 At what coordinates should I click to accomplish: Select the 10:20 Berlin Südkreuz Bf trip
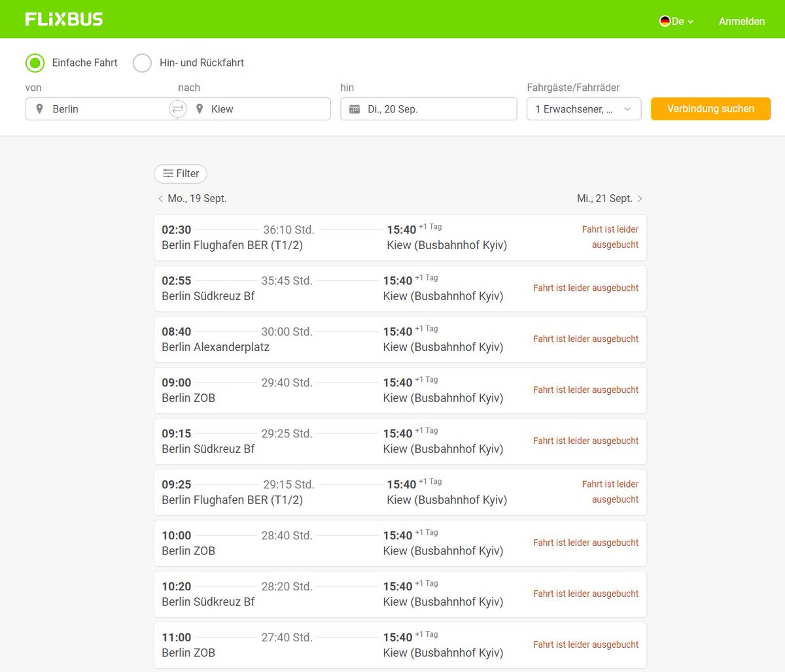pyautogui.click(x=400, y=594)
